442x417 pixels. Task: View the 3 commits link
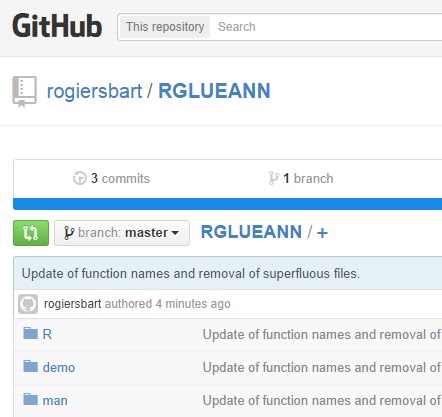pyautogui.click(x=111, y=178)
